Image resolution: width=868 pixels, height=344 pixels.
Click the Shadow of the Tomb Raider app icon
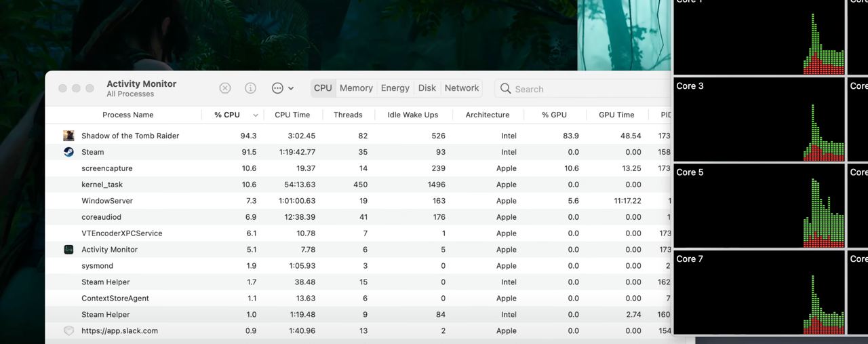coord(68,136)
